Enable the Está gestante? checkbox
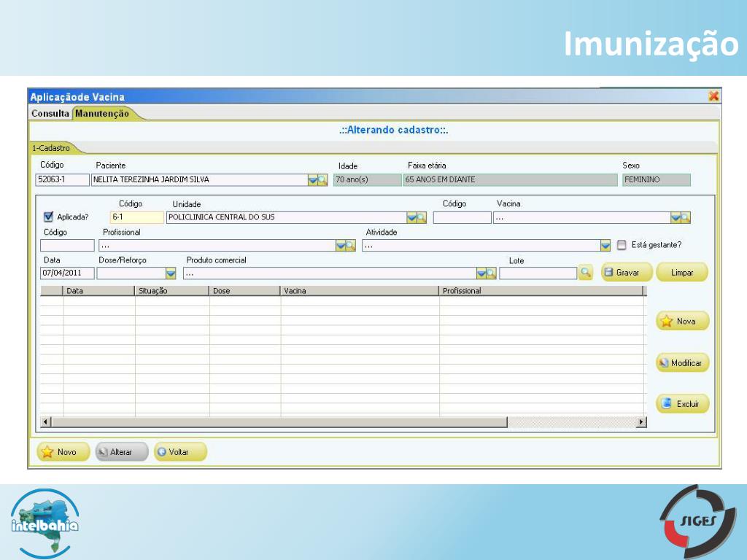This screenshot has height=560, width=747. coord(622,245)
